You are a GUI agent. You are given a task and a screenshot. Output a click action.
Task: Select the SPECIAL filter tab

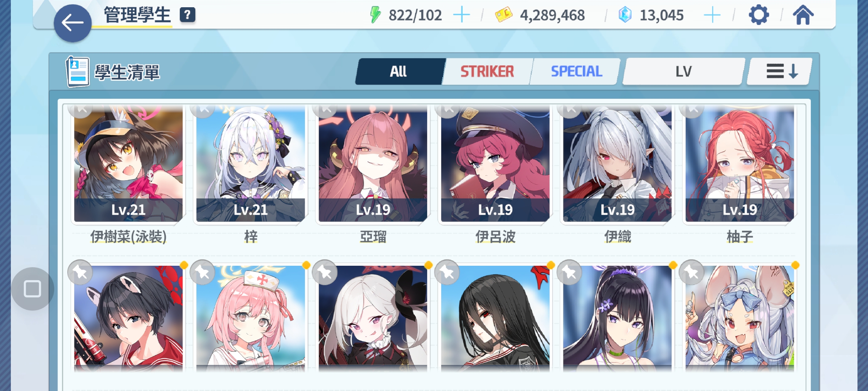pyautogui.click(x=576, y=71)
